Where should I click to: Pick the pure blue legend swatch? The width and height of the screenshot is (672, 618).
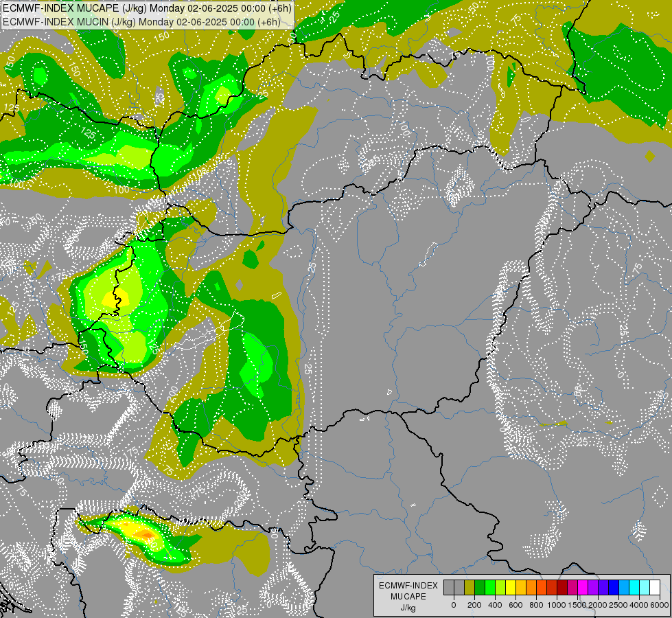[614, 587]
